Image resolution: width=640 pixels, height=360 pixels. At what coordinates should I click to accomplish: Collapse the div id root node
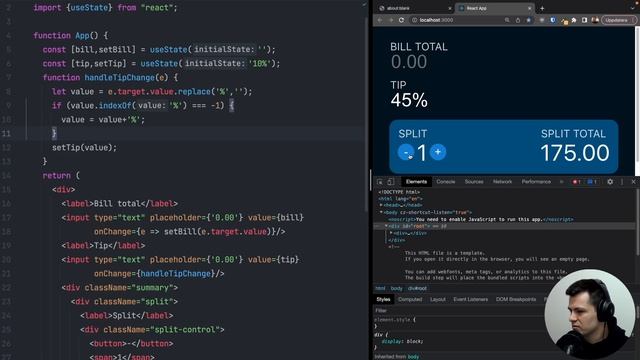point(386,226)
